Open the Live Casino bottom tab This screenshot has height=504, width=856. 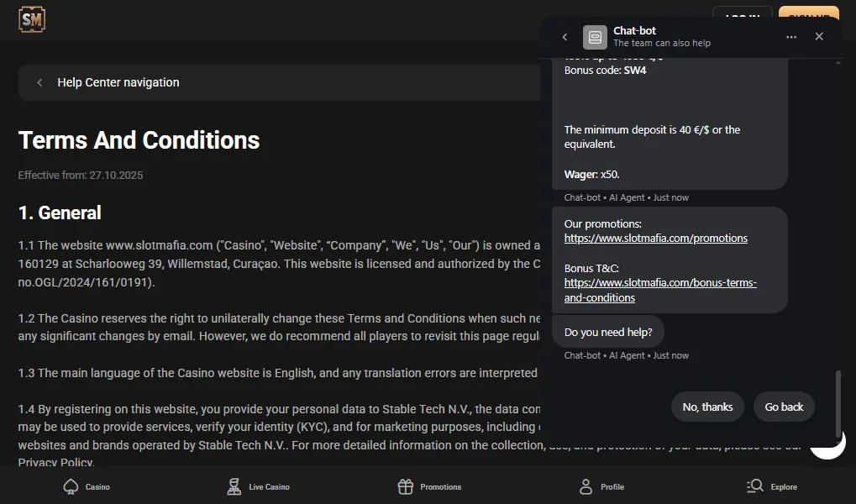(x=258, y=486)
